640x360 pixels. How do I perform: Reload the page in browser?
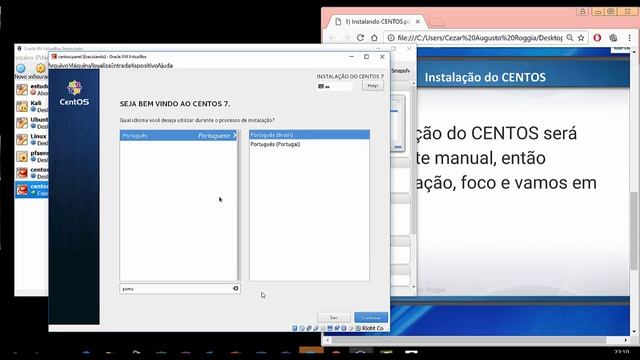(x=360, y=38)
